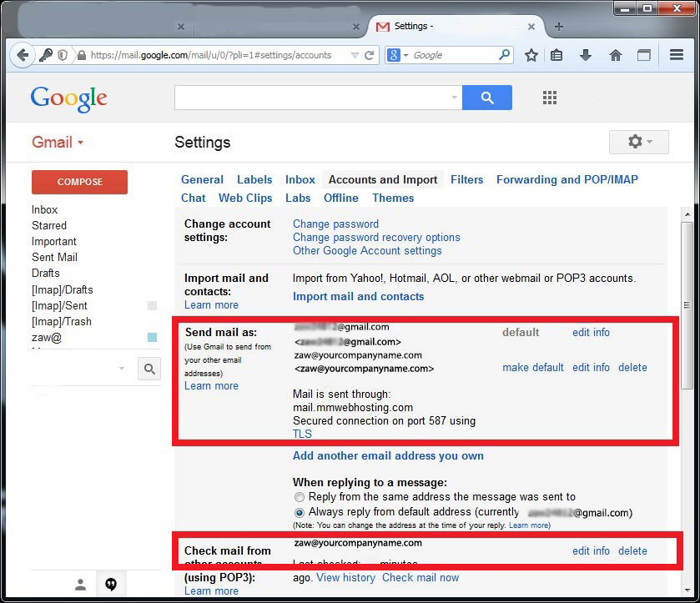The height and width of the screenshot is (603, 700).
Task: Open the Web Clips tab
Action: click(245, 198)
